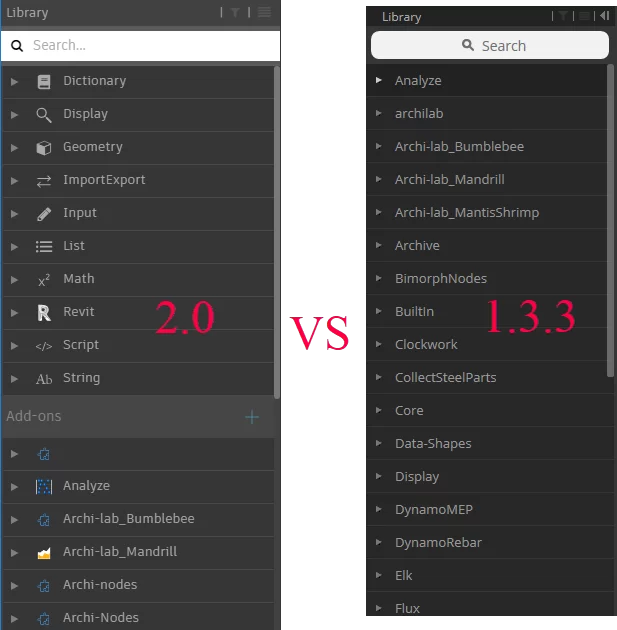Select the DynamoRebar entry in the list
Viewport: 617px width, 630px height.
click(x=438, y=543)
